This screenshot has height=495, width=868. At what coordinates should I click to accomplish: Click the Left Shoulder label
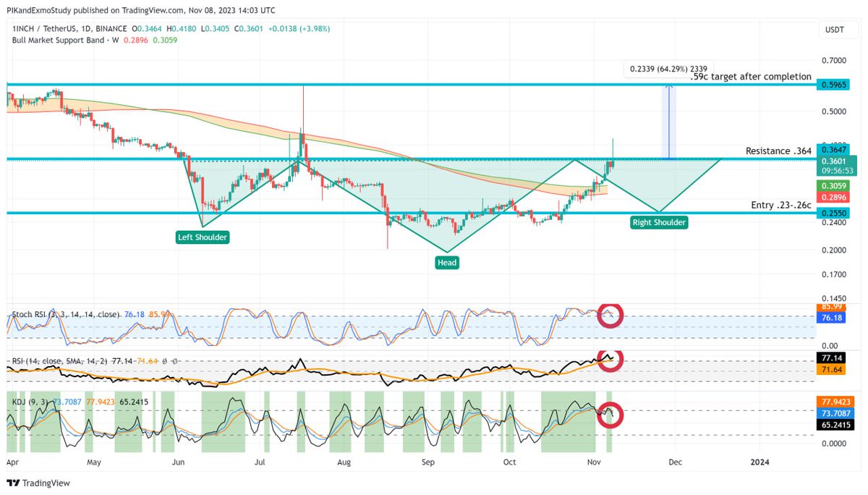click(203, 237)
